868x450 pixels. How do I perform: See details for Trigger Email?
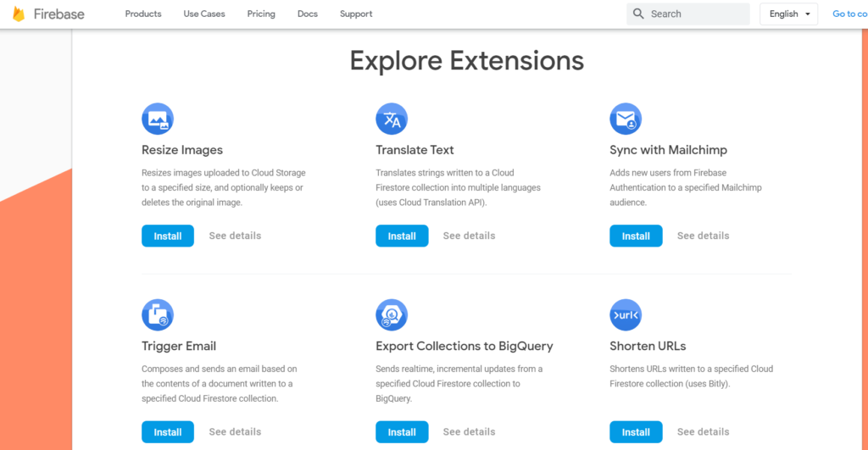[235, 431]
